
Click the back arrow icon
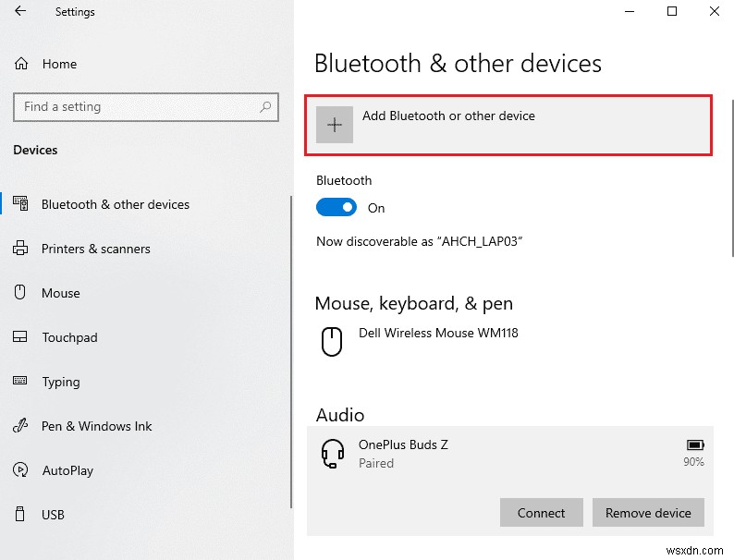20,12
